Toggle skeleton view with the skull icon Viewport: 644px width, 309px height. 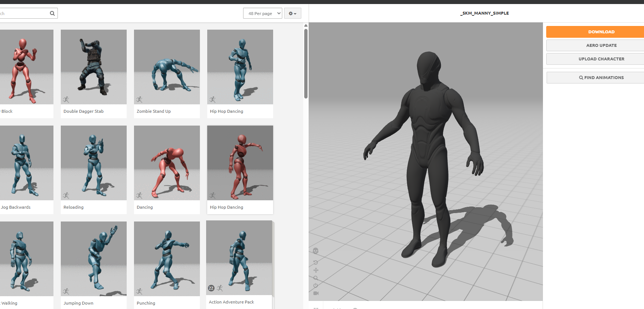click(x=316, y=251)
